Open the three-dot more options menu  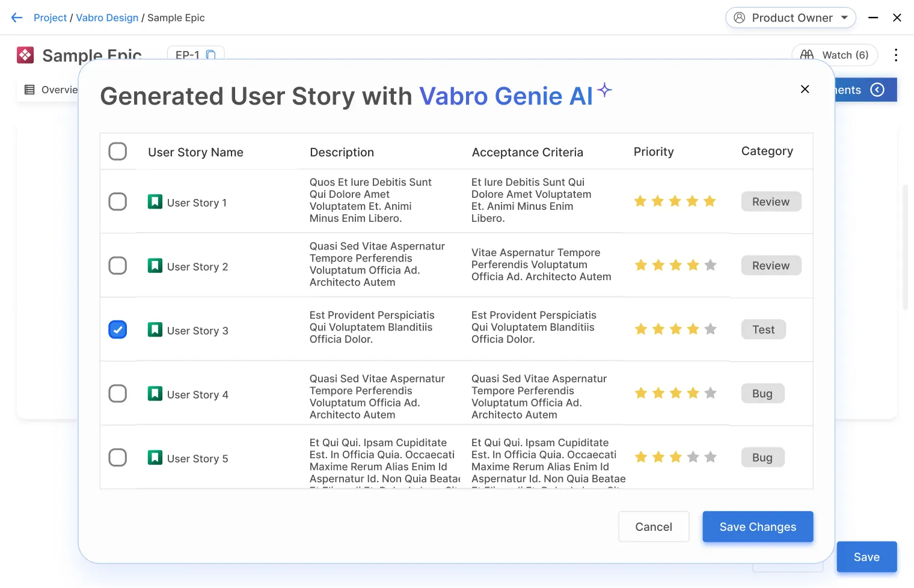click(x=896, y=55)
